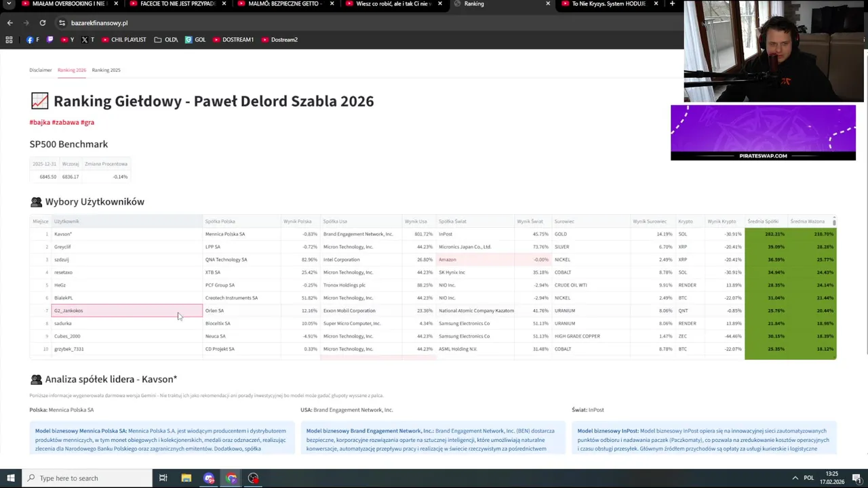Open the apps grid icon in the bookmarks bar
Screen dimensions: 868x488
click(9, 39)
